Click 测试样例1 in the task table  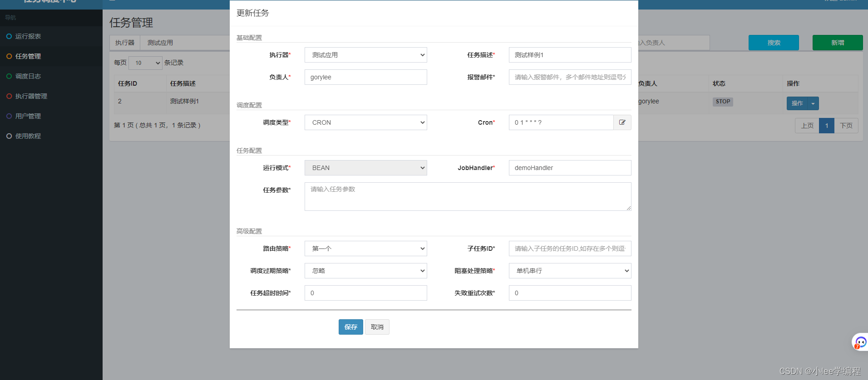click(184, 101)
